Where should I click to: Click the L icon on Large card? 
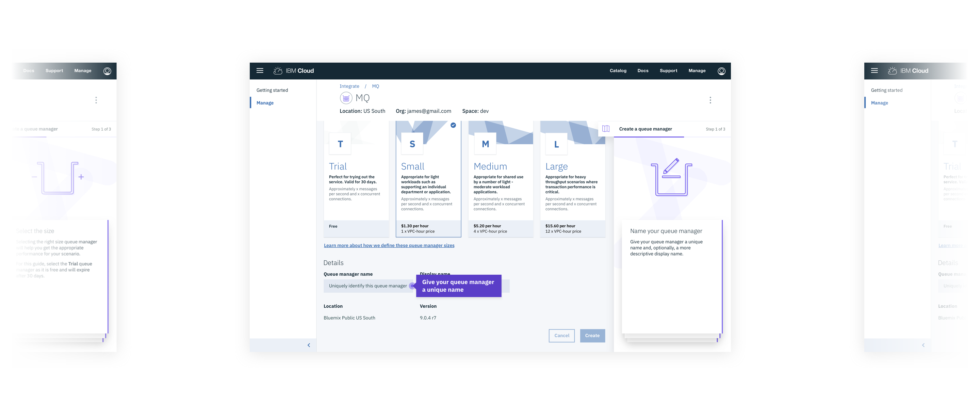click(556, 144)
